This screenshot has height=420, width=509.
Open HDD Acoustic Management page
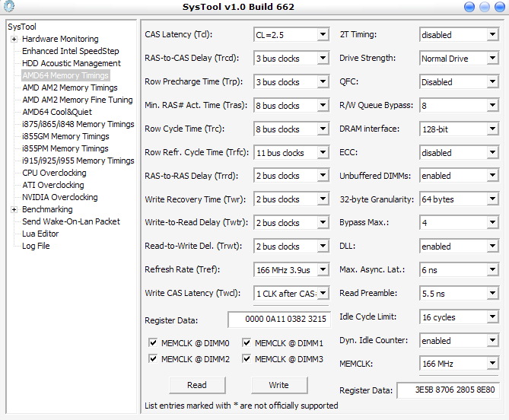point(71,63)
